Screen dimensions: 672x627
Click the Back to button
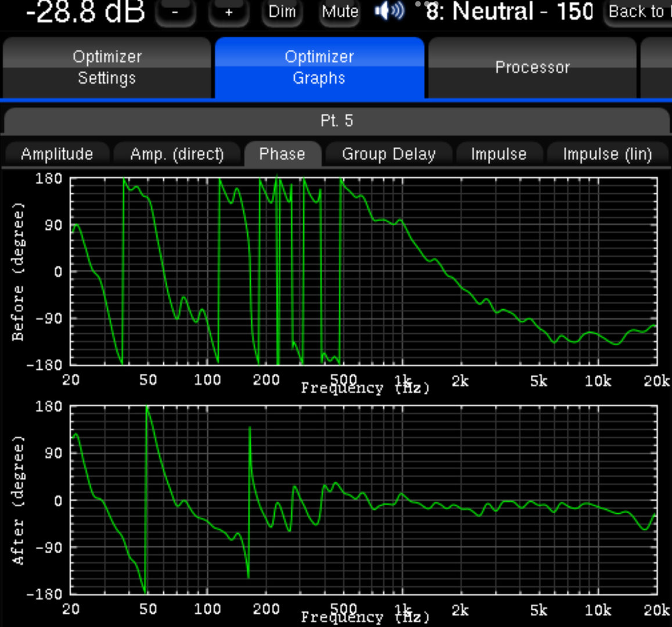638,13
